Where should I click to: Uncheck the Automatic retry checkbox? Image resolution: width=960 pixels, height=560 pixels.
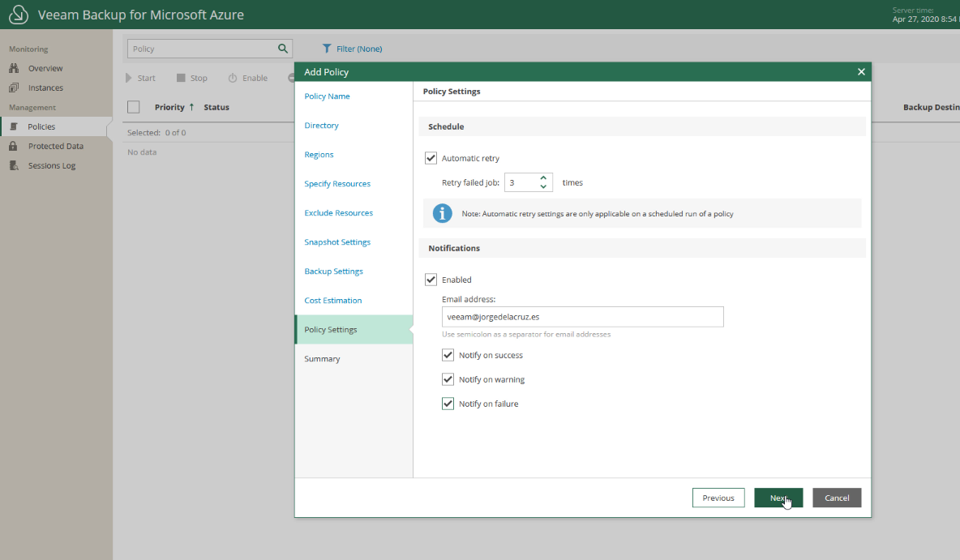point(431,158)
